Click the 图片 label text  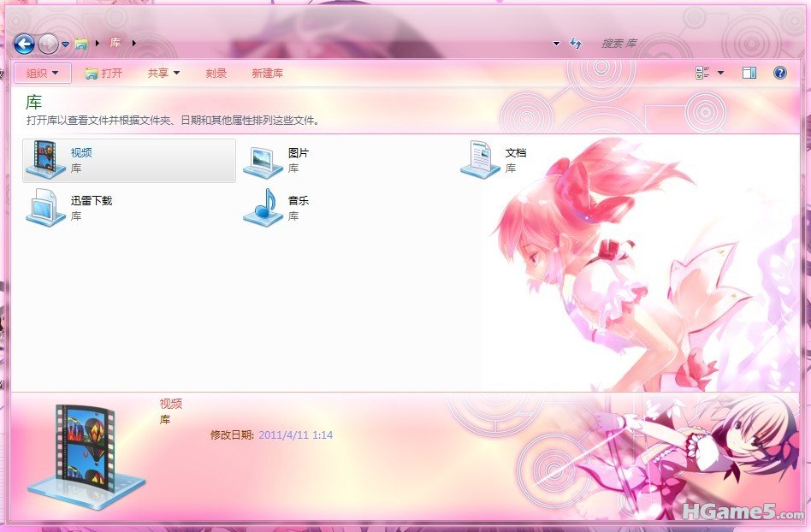click(x=299, y=152)
